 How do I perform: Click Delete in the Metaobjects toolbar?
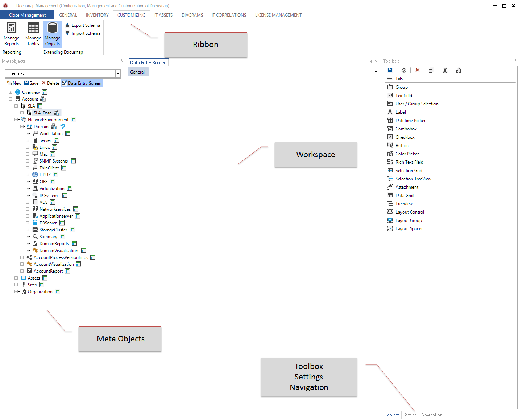point(50,83)
